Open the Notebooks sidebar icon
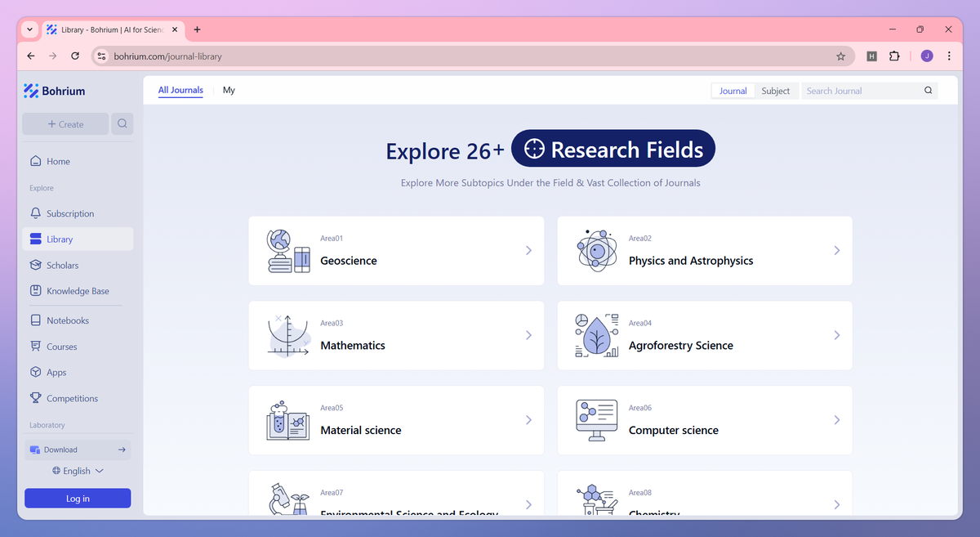This screenshot has height=537, width=980. coord(33,320)
